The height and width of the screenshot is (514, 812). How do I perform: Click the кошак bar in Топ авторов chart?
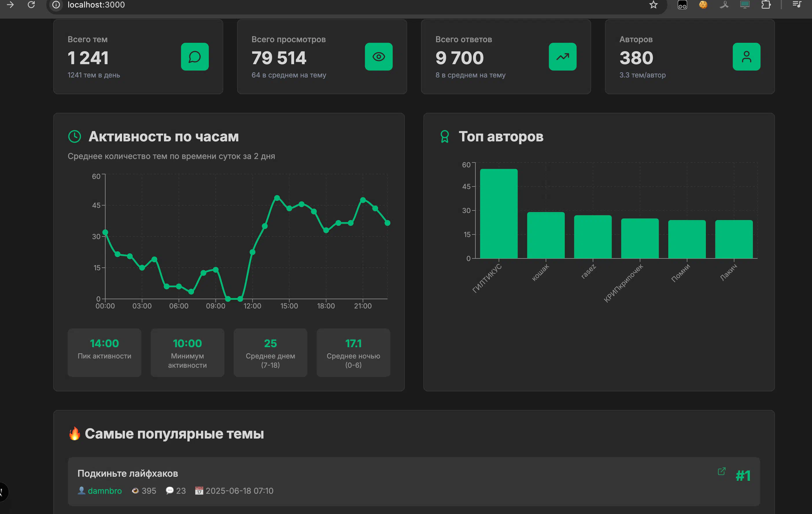coord(546,235)
